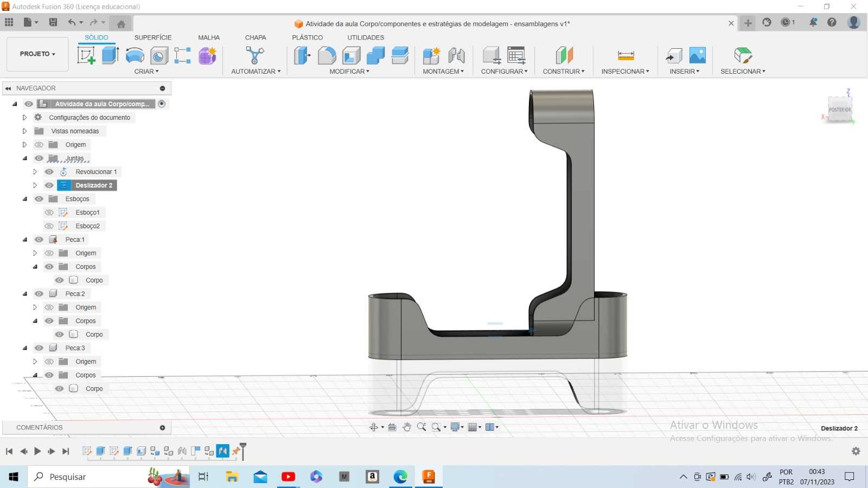Viewport: 868px width, 488px height.
Task: Select the Peca:3 component label
Action: click(x=75, y=348)
